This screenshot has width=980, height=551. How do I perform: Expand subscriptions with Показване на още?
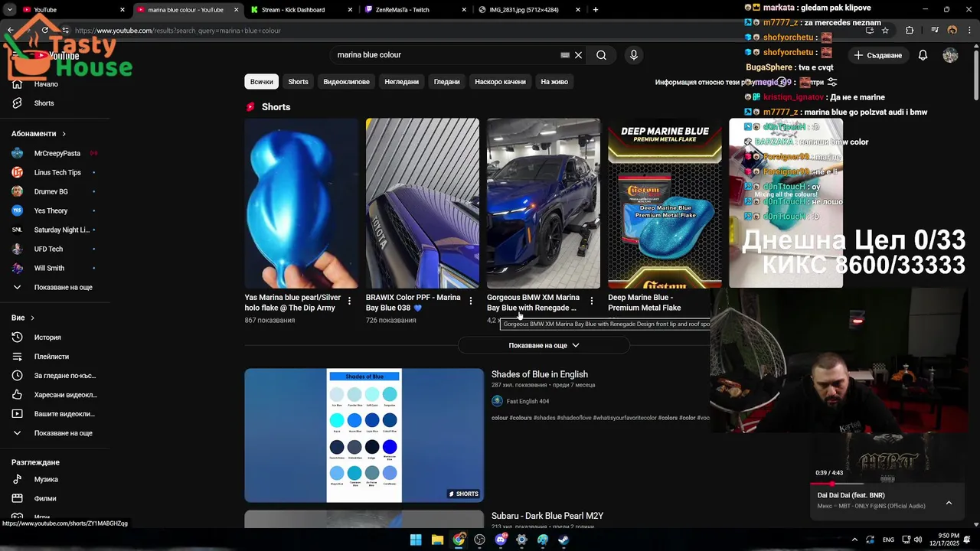52,288
